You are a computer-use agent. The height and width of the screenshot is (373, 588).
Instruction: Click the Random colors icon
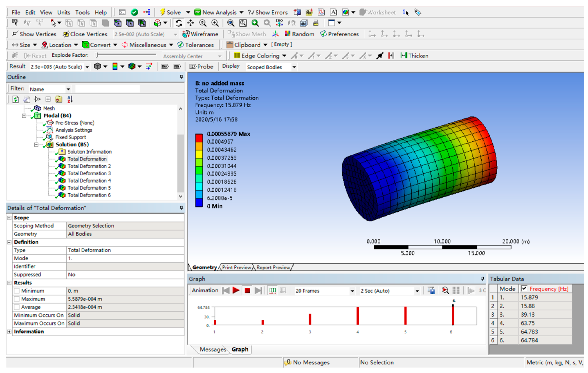click(288, 34)
